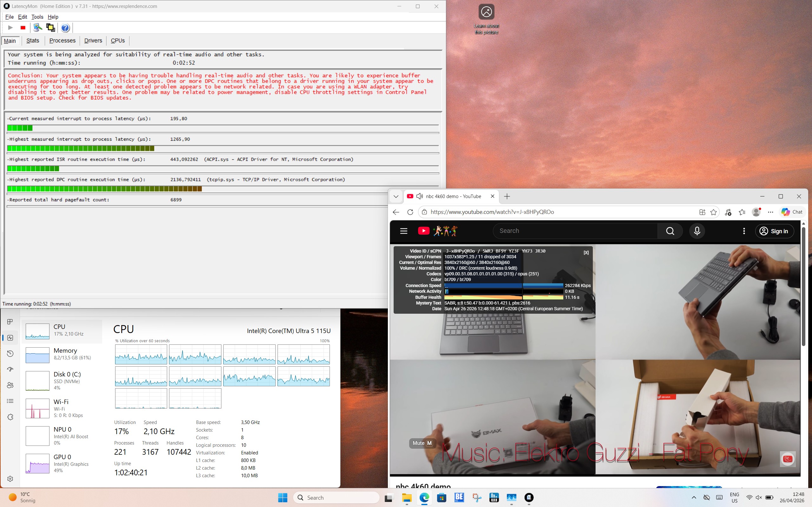Toggle Mute M button on video
This screenshot has height=507, width=812.
click(422, 443)
